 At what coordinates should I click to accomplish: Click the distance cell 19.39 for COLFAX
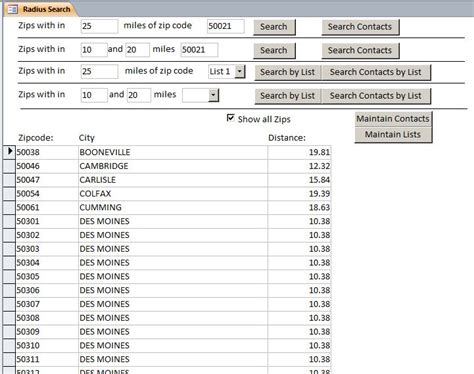[x=299, y=193]
